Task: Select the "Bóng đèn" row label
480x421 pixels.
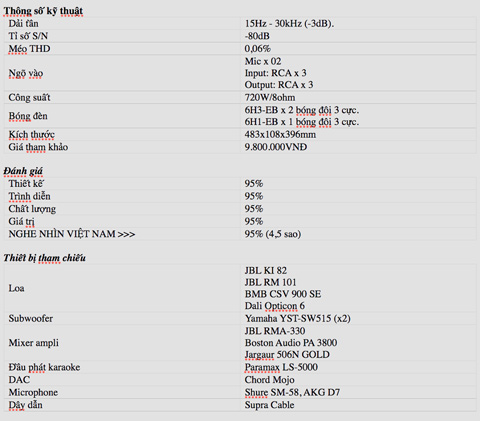Action: pyautogui.click(x=28, y=116)
